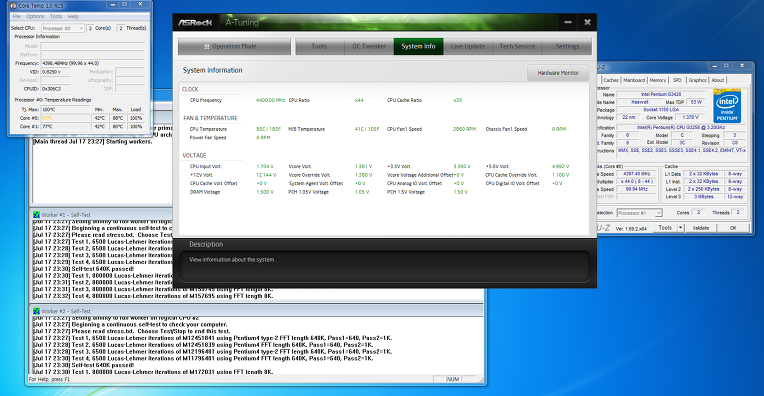The image size is (764, 396).
Task: Click Core #1 temperature reading 77°C
Action: (x=66, y=126)
